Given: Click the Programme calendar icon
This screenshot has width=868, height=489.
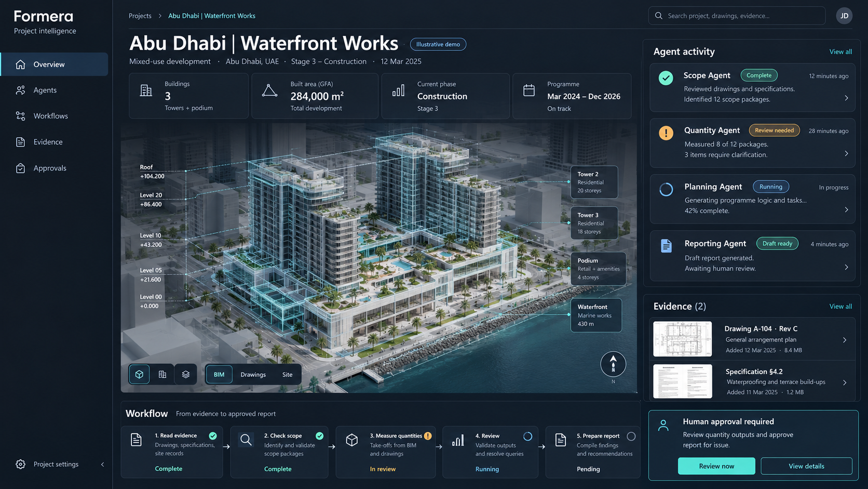Looking at the screenshot, I should pyautogui.click(x=529, y=90).
